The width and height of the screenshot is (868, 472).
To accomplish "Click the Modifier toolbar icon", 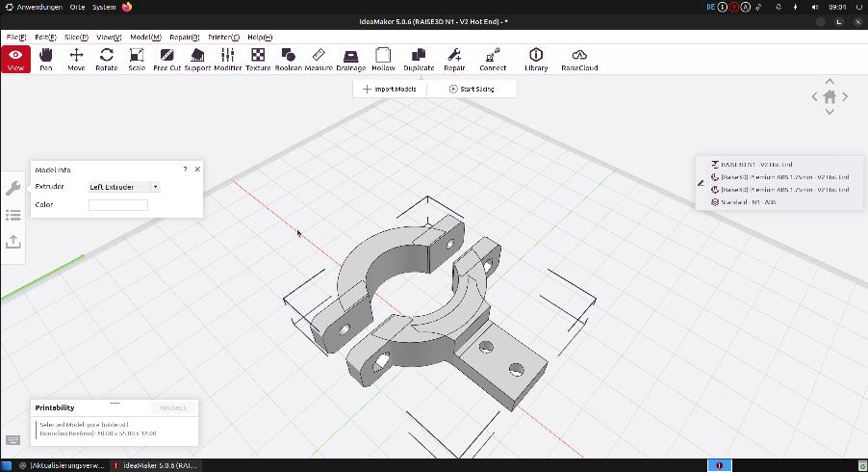I will click(227, 60).
